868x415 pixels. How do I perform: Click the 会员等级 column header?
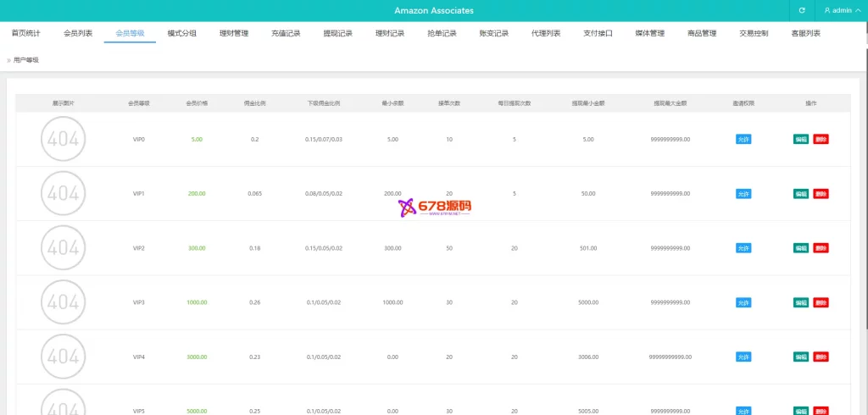coord(139,103)
